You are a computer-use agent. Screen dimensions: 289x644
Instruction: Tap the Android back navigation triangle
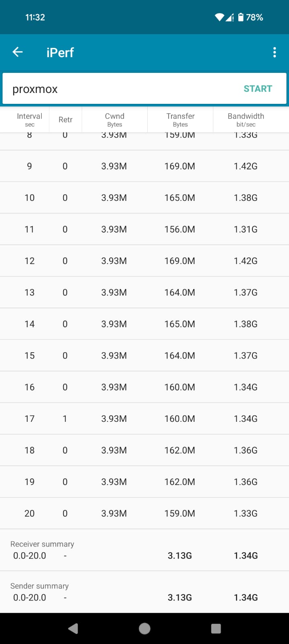coord(73,628)
